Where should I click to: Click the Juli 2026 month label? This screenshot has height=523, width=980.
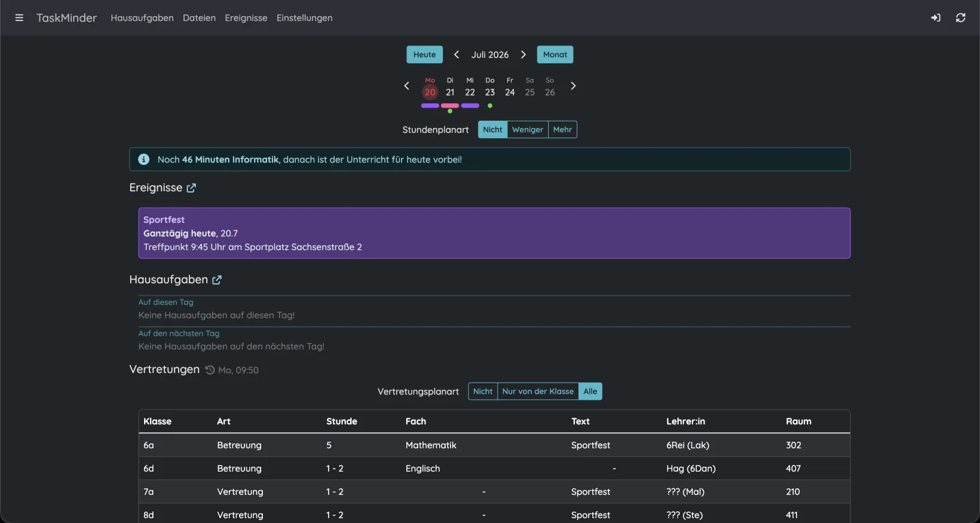coord(490,54)
